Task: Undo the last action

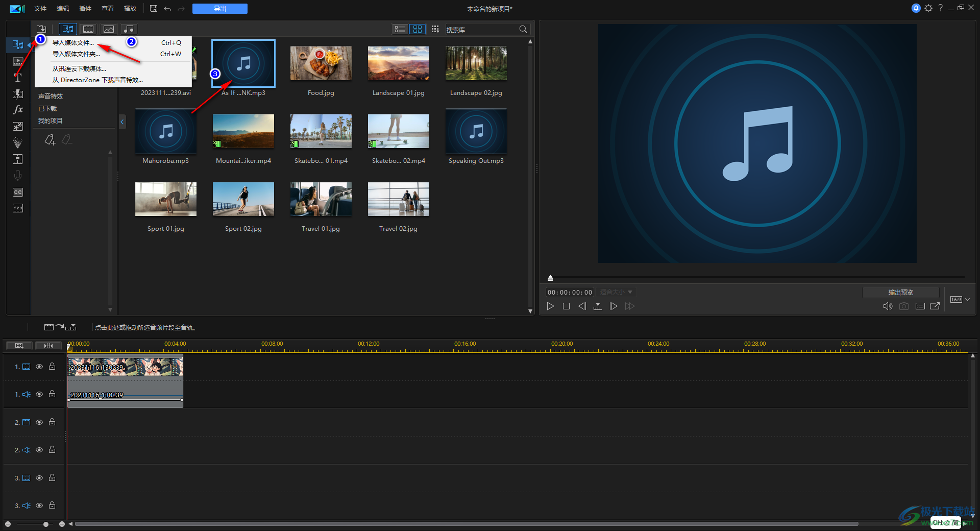Action: 167,9
